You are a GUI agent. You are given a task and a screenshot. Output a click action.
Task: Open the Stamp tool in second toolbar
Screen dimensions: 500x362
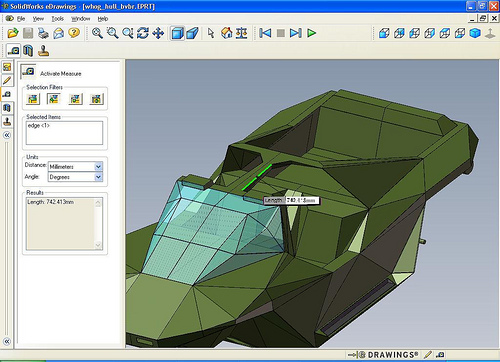[x=43, y=51]
